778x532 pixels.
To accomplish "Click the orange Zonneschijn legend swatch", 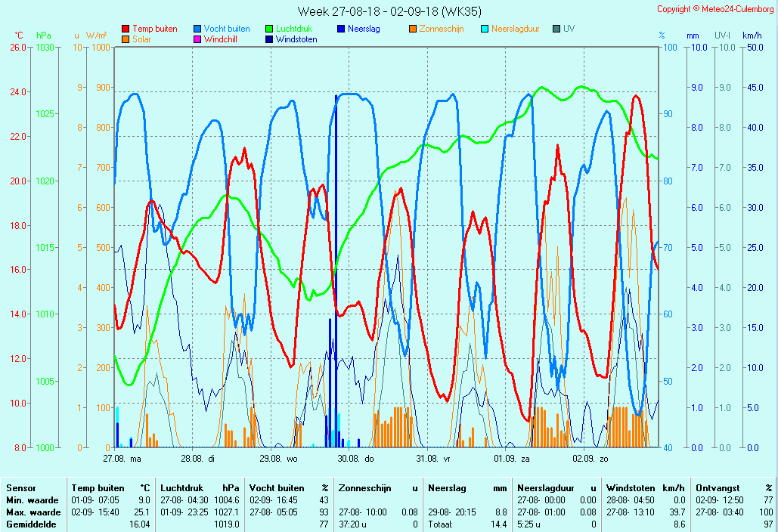I will tap(413, 29).
